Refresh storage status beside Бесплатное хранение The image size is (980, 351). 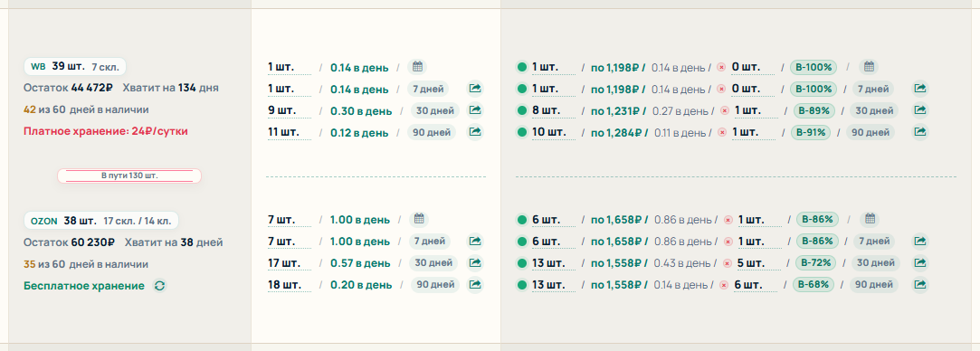click(160, 286)
